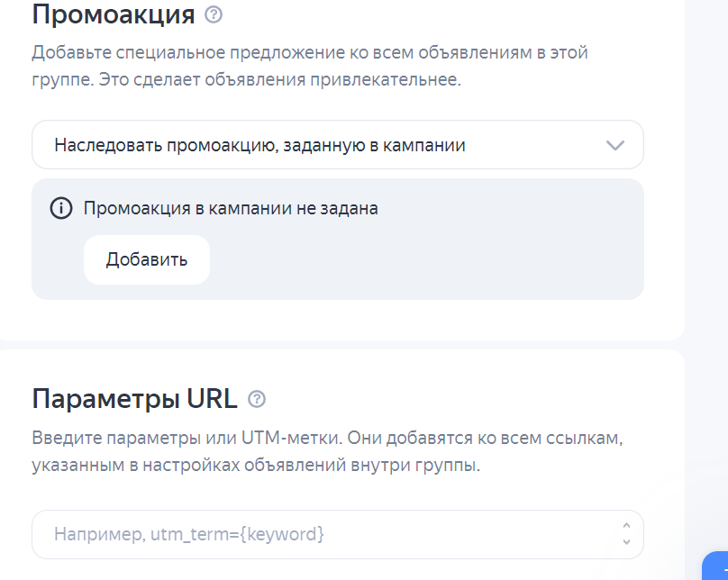
Task: Click the line указанным в настройках объявлений внутри группы
Action: coord(256,467)
